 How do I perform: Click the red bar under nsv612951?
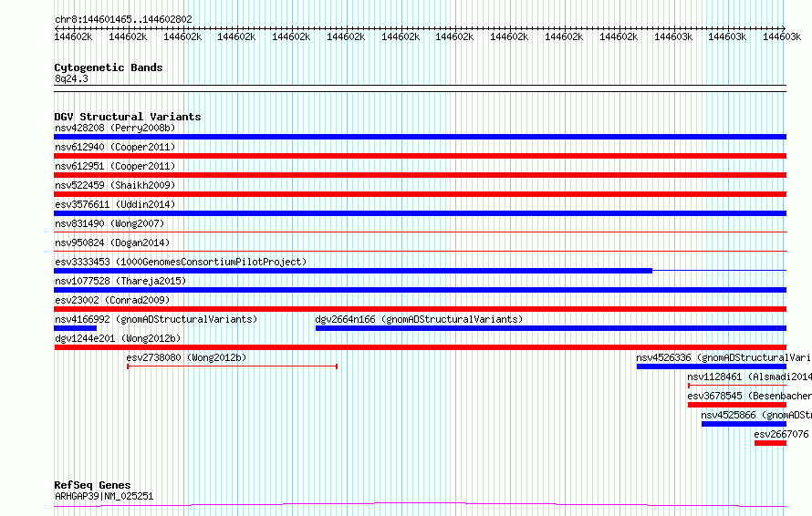tap(420, 175)
